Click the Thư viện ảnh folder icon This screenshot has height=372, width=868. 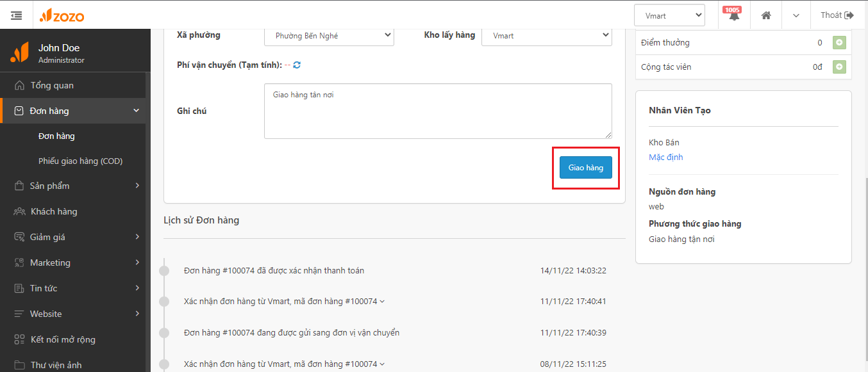tap(19, 365)
